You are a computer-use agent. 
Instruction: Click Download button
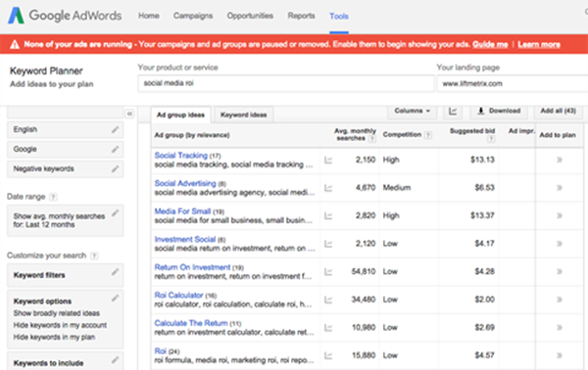(x=499, y=111)
